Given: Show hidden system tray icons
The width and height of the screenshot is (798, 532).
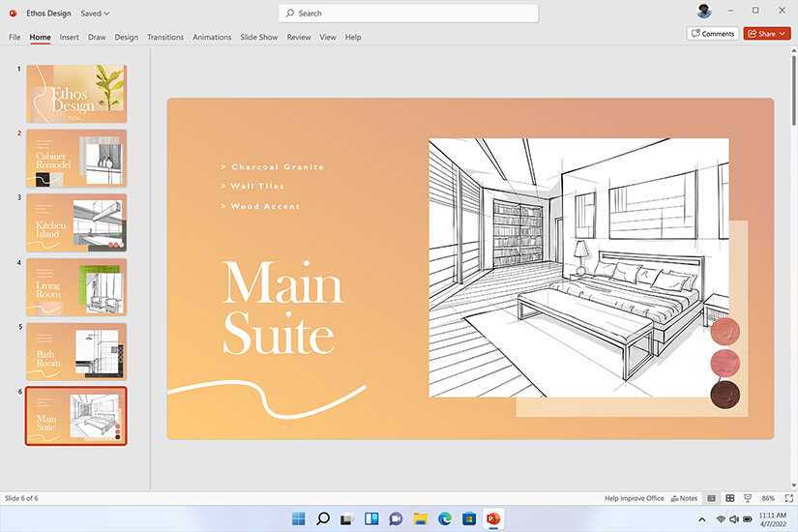Looking at the screenshot, I should tap(702, 519).
